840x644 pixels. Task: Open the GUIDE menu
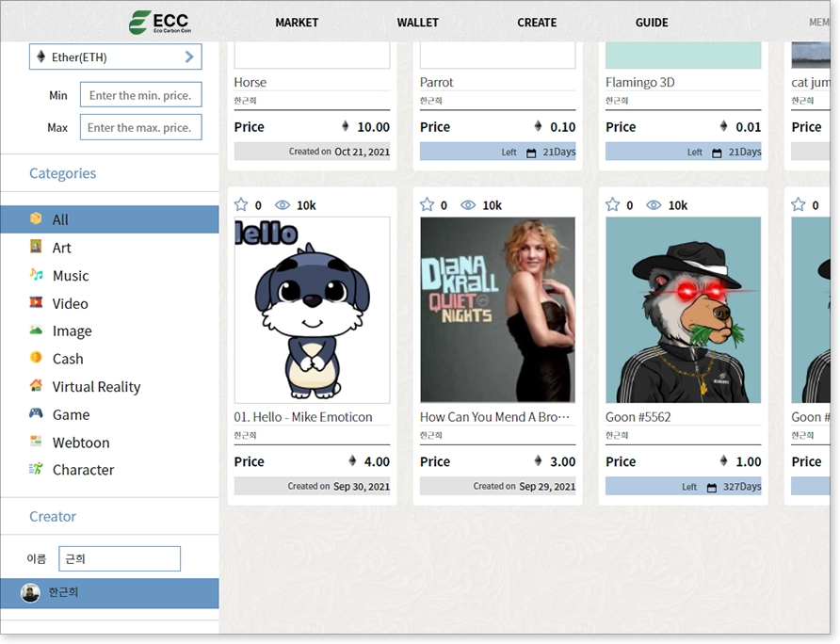(x=652, y=23)
